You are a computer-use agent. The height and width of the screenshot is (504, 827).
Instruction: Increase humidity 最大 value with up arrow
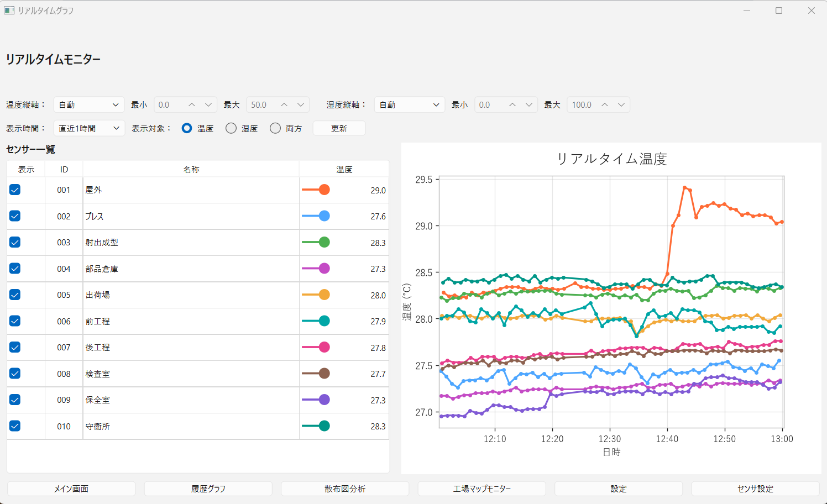click(605, 104)
